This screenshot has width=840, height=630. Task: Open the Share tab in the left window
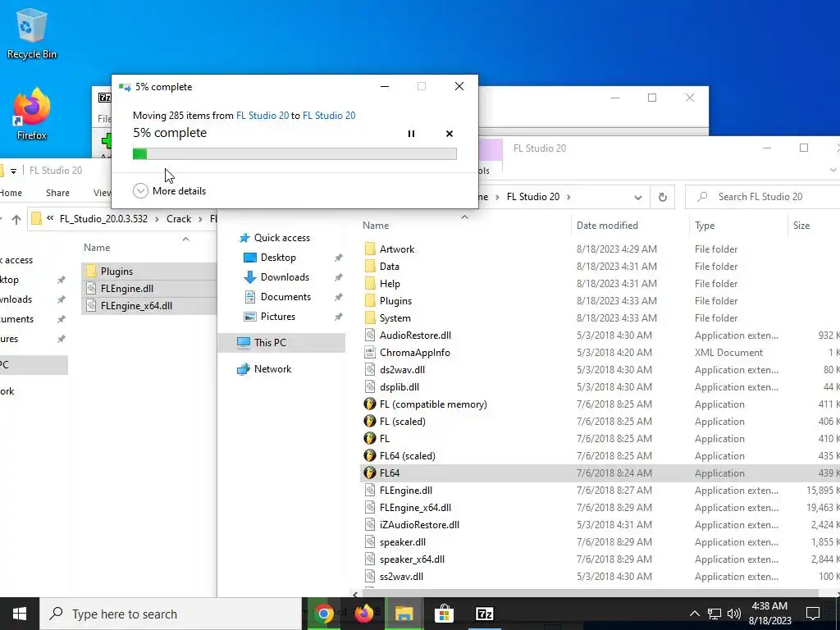[57, 193]
